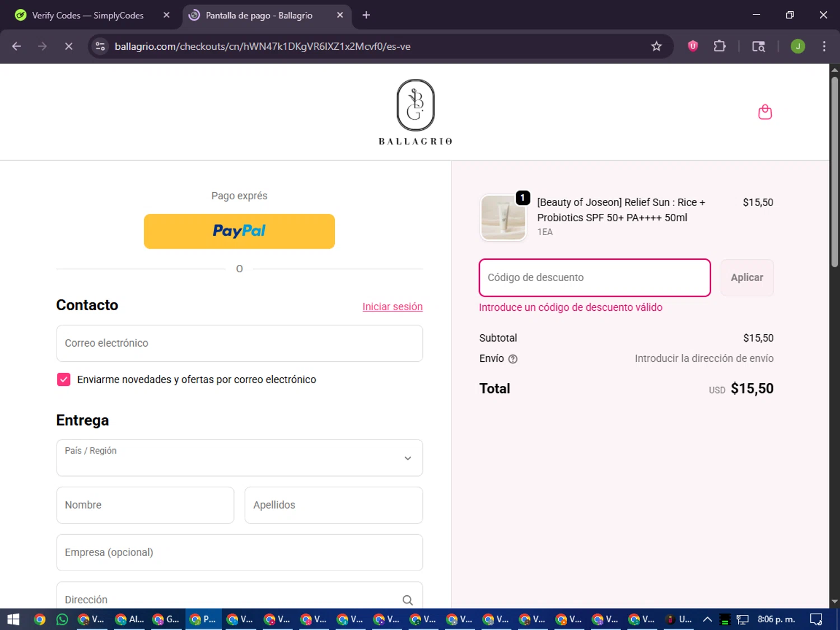The image size is (840, 630).
Task: Open the Envío help question-mark icon
Action: click(513, 359)
